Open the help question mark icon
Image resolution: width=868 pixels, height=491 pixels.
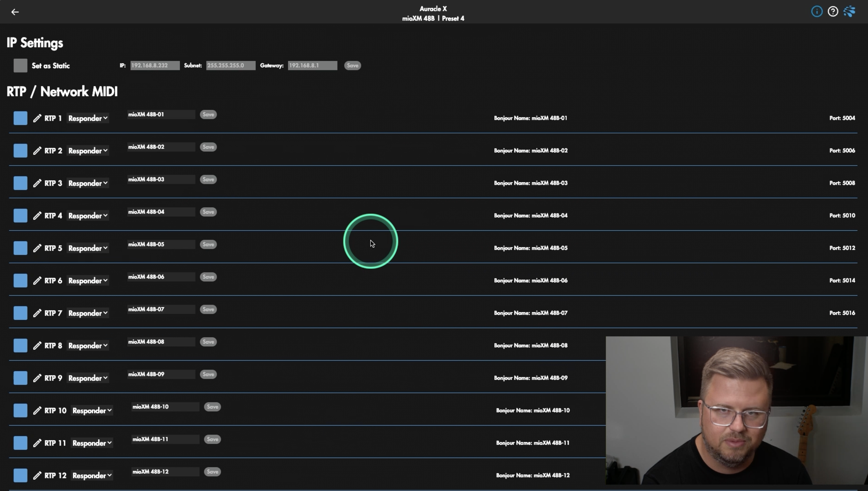pos(833,11)
